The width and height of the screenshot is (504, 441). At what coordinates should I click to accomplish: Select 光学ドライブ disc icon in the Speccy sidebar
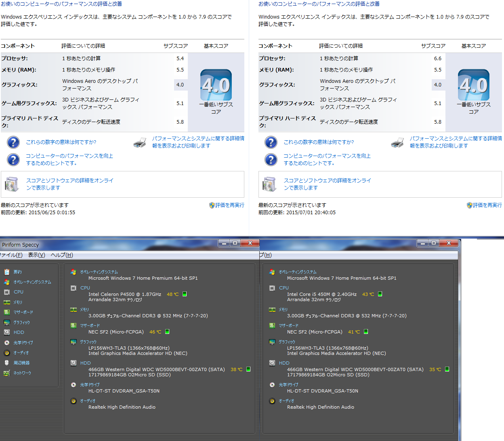7,342
